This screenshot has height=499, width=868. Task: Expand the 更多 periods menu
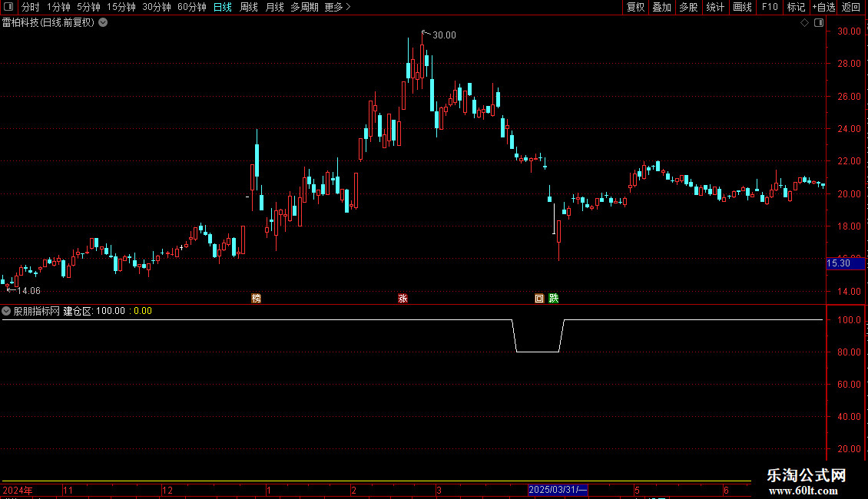point(337,7)
